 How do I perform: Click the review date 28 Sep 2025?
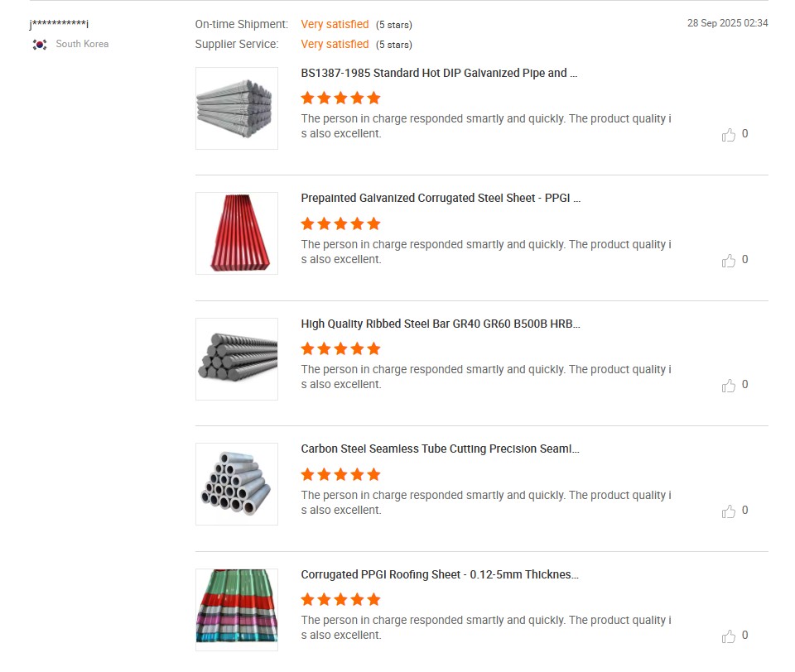coord(727,23)
